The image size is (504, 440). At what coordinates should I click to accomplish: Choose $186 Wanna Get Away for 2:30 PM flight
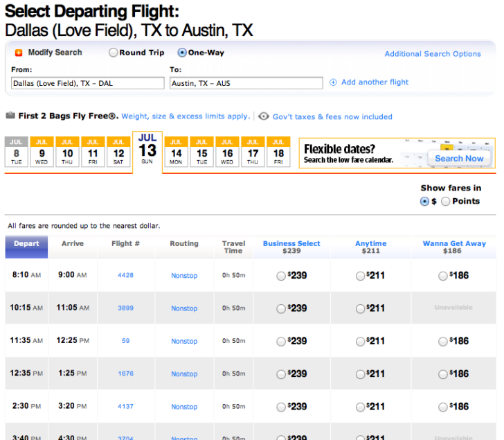[x=443, y=407]
